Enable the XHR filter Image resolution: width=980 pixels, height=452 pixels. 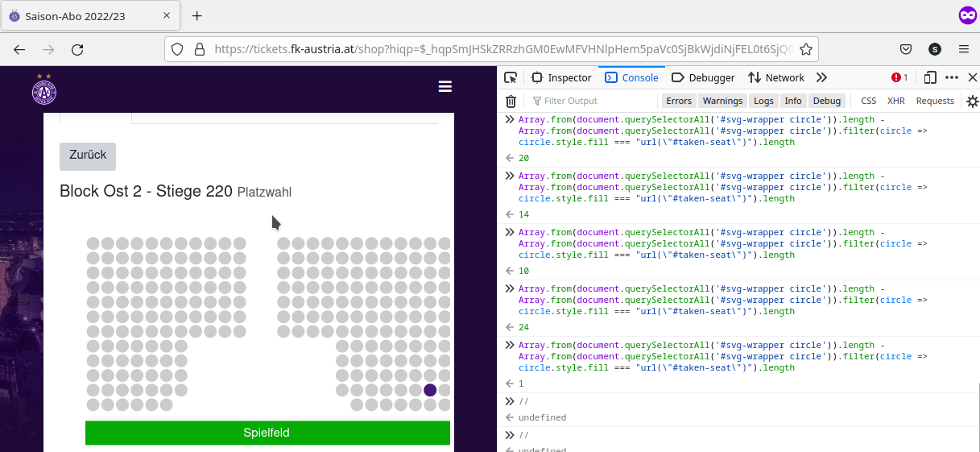(895, 101)
